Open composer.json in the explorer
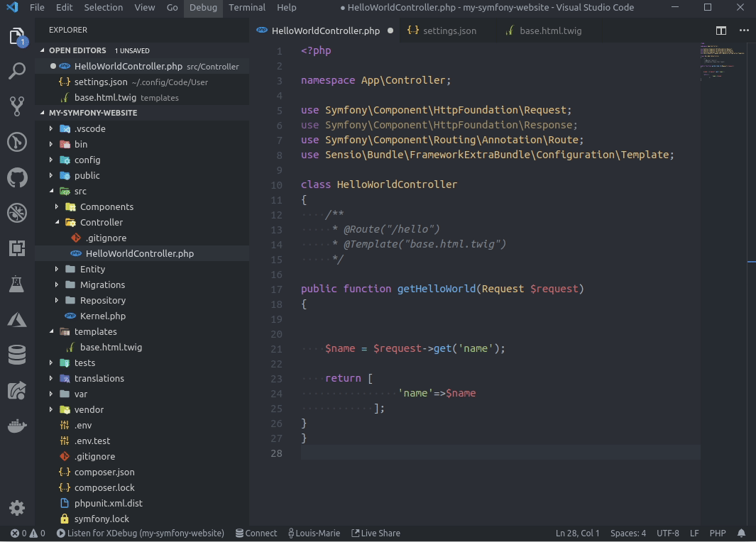The width and height of the screenshot is (756, 542). (x=142, y=472)
